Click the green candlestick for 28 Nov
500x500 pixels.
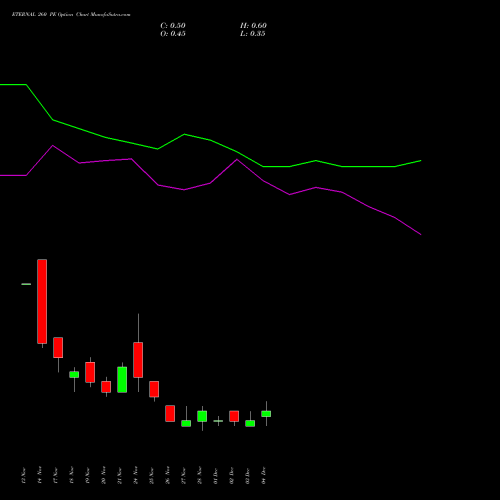[x=202, y=416]
